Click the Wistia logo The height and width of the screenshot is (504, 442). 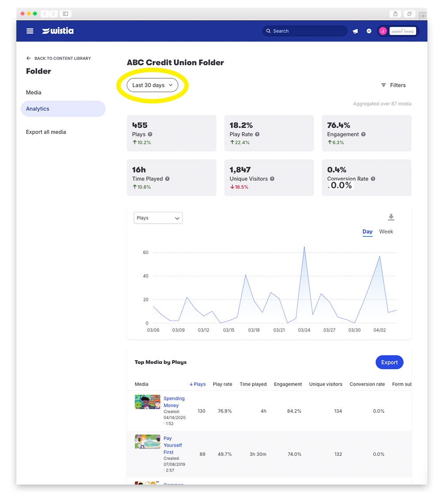point(57,31)
